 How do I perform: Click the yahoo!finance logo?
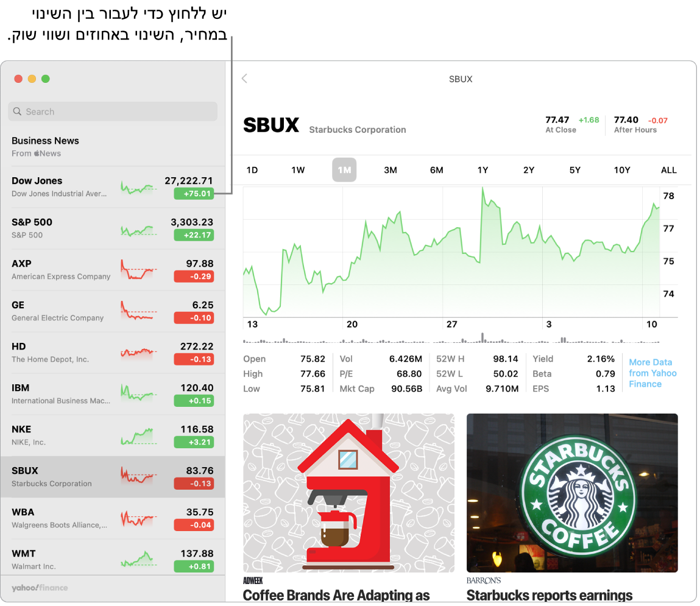40,588
